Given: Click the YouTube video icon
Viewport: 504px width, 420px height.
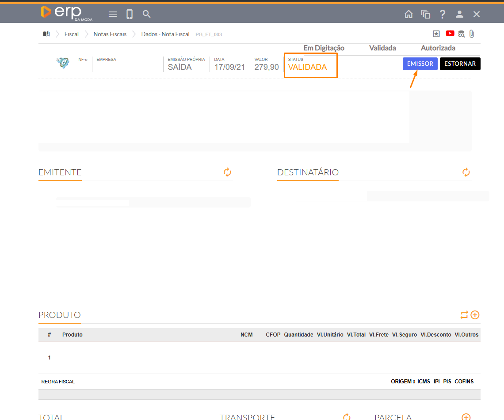Looking at the screenshot, I should [x=450, y=34].
